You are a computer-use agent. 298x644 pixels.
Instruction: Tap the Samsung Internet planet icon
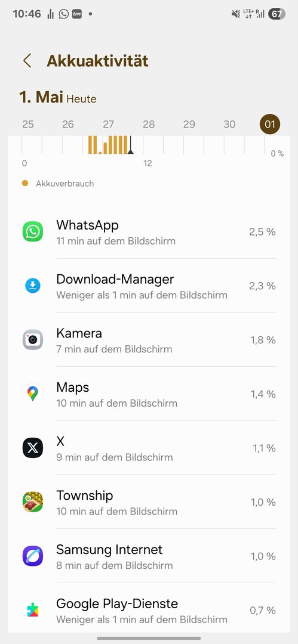32,556
